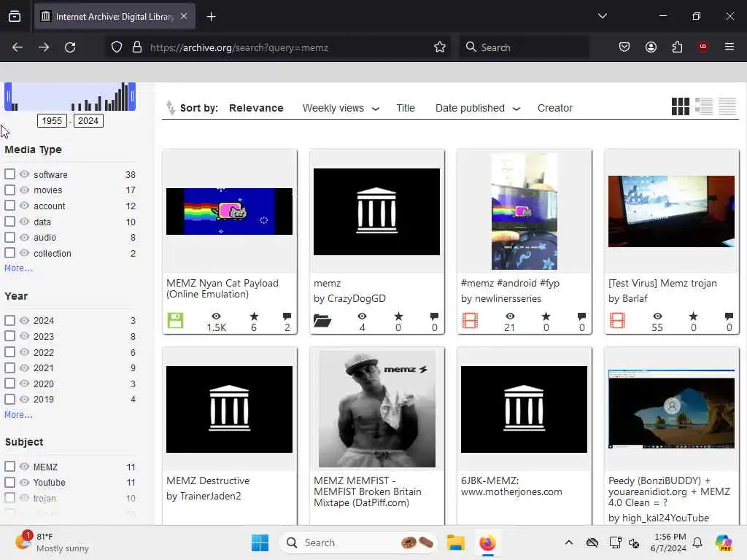Check the MEMZ subject checkbox
This screenshot has height=560, width=747.
point(9,467)
